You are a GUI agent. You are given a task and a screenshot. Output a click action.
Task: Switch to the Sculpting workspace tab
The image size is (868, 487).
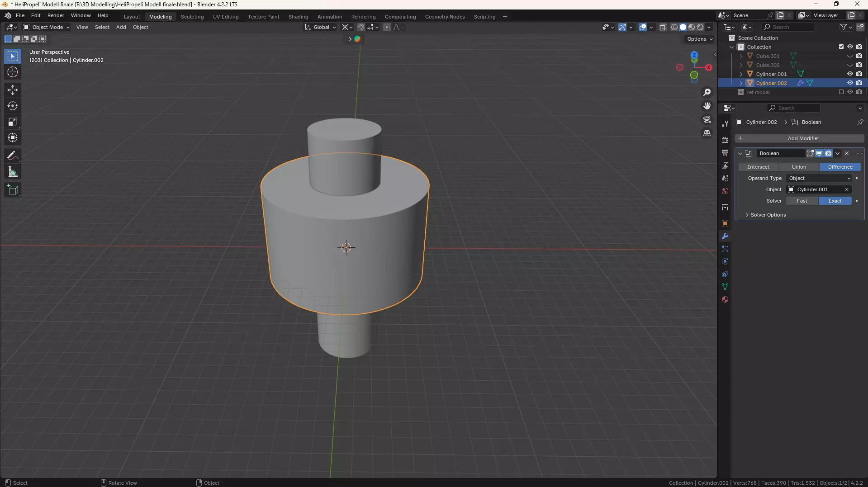pos(192,17)
